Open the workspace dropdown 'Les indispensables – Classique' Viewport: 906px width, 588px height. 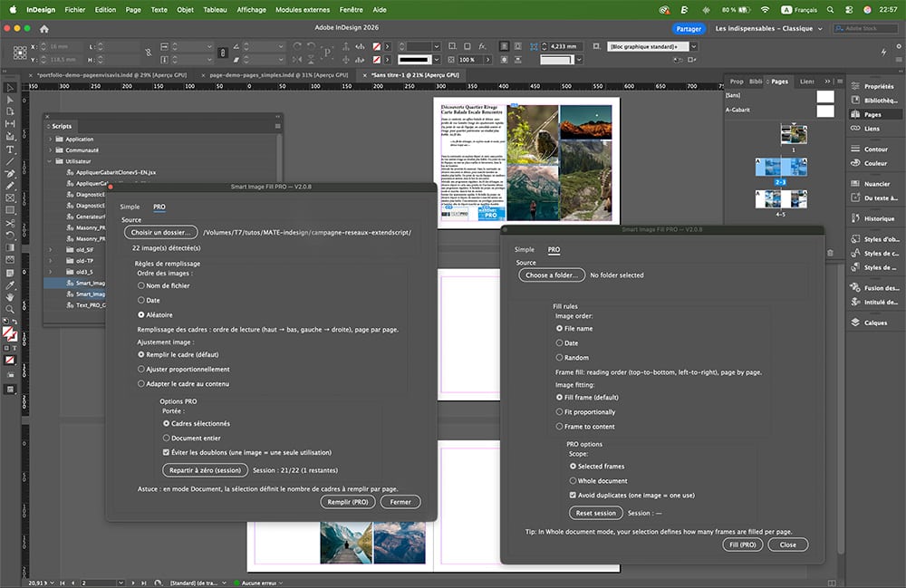pos(764,29)
